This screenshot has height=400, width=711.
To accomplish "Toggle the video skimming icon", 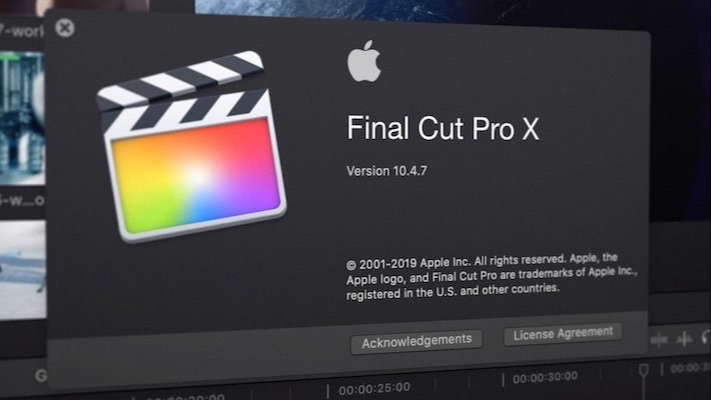I will click(x=659, y=339).
